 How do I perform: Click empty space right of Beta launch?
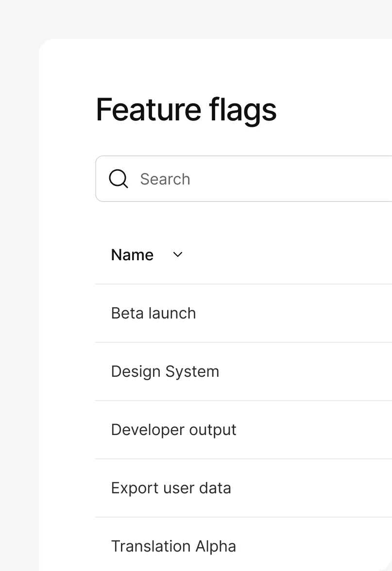click(301, 313)
